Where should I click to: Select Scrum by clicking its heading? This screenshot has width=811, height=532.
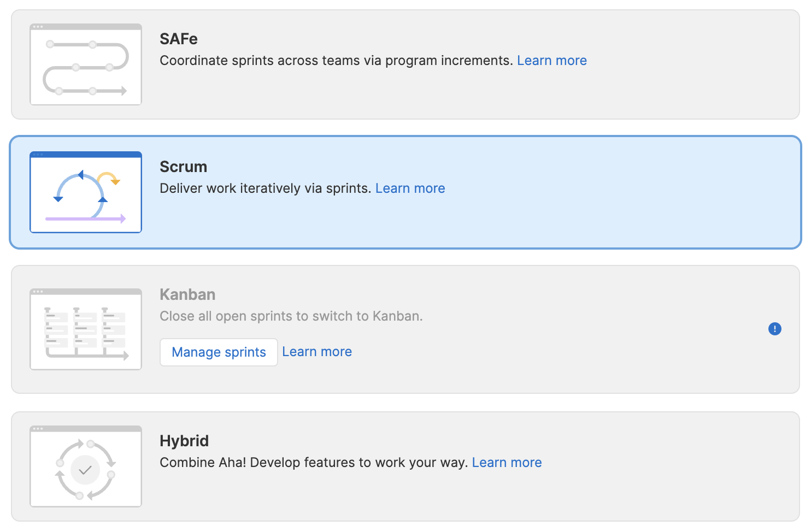(183, 167)
